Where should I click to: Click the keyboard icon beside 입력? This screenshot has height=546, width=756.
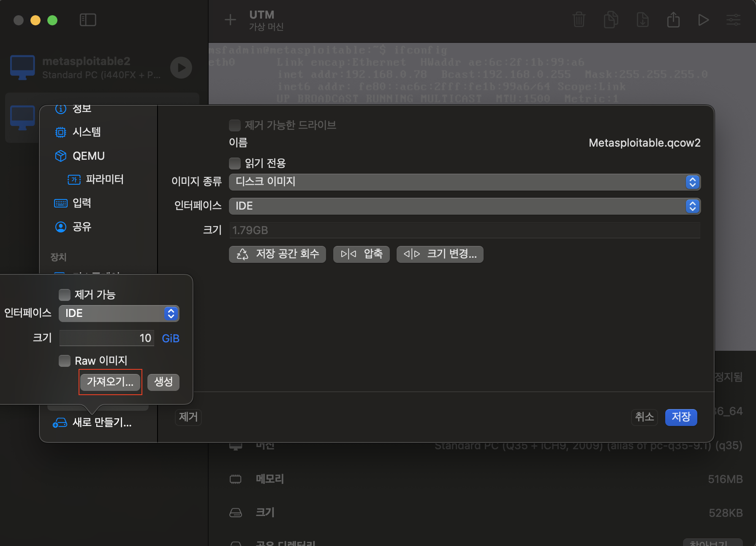[61, 203]
